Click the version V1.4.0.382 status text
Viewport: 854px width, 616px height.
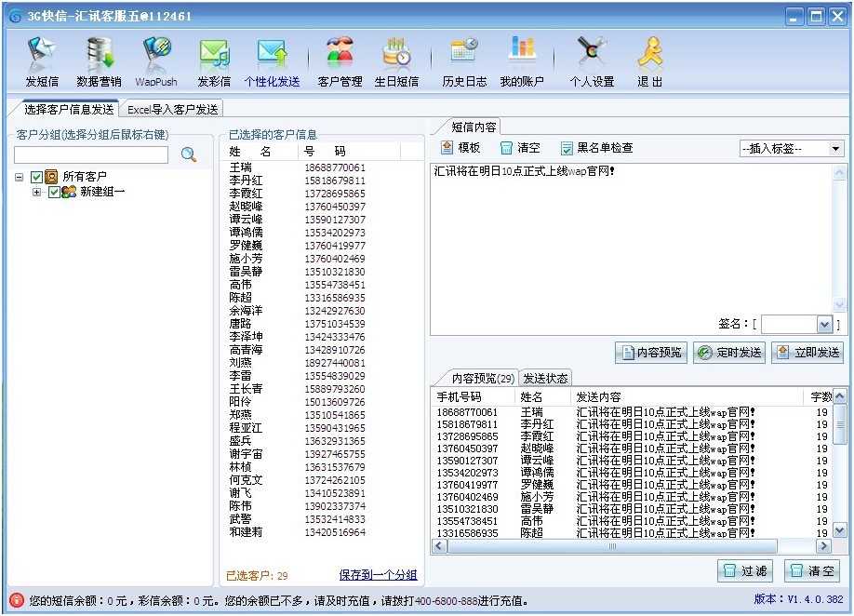[798, 599]
